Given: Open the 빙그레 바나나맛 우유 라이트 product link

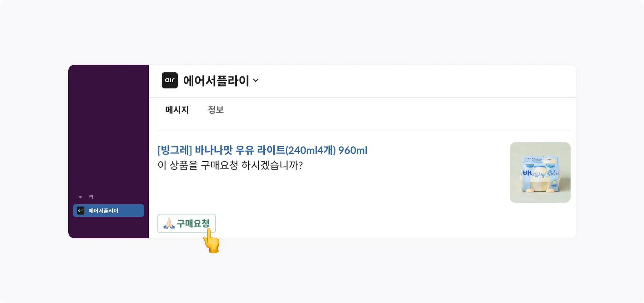Looking at the screenshot, I should click(262, 150).
